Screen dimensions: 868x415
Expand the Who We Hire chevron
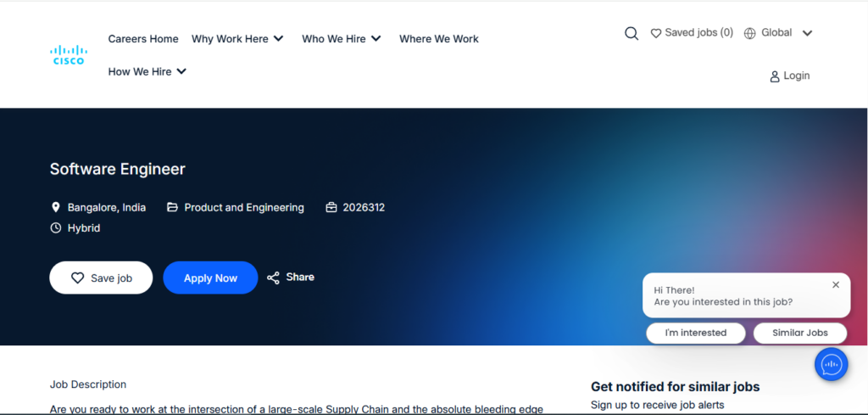(x=376, y=39)
